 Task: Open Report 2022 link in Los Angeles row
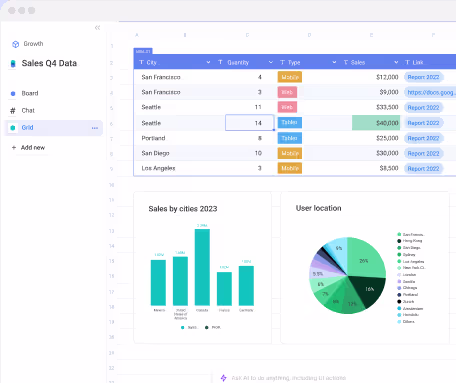(423, 169)
